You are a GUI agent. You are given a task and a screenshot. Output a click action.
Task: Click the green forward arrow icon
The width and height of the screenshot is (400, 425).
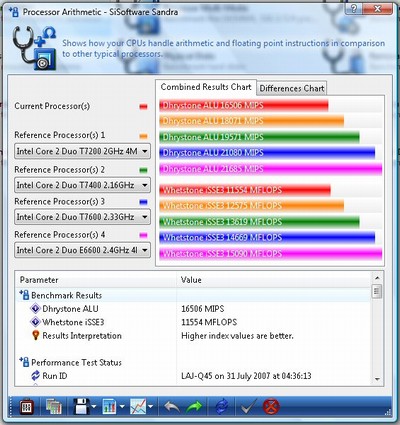[194, 407]
